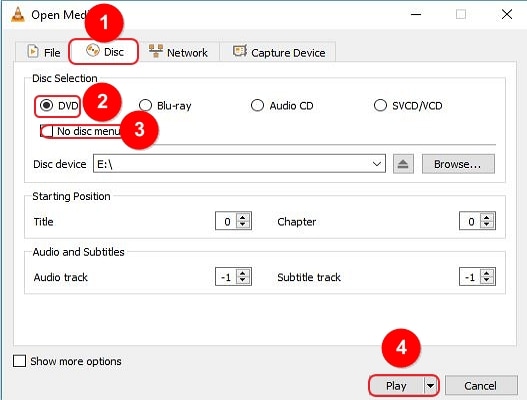
Task: Enable the No disc menus checkbox
Action: (47, 131)
